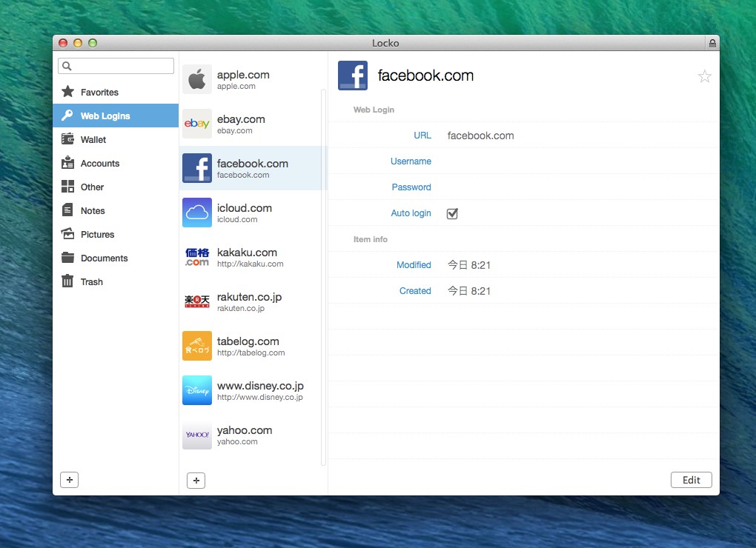This screenshot has width=756, height=548.
Task: Click the Pictures icon in sidebar
Action: (x=67, y=233)
